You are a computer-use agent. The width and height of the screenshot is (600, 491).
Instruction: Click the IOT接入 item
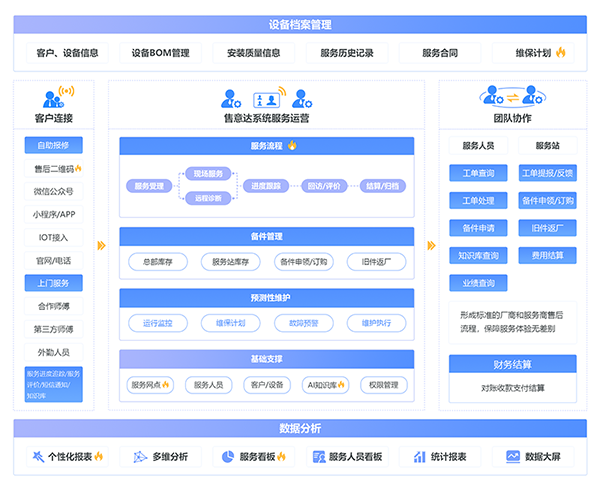click(x=54, y=237)
